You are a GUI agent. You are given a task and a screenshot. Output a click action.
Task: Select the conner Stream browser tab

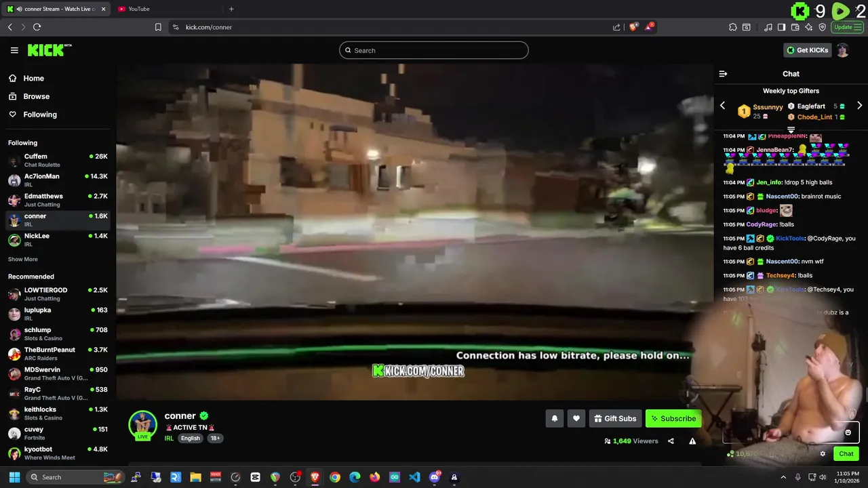click(x=57, y=9)
